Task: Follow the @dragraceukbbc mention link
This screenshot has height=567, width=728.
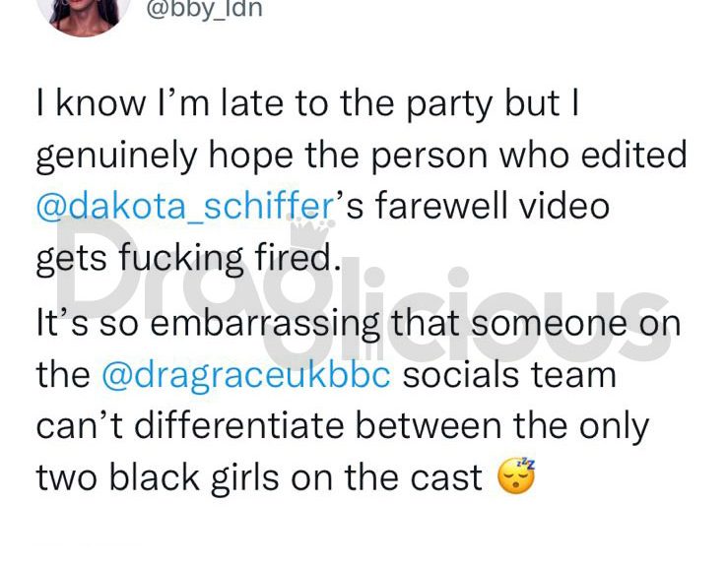Action: pos(246,375)
